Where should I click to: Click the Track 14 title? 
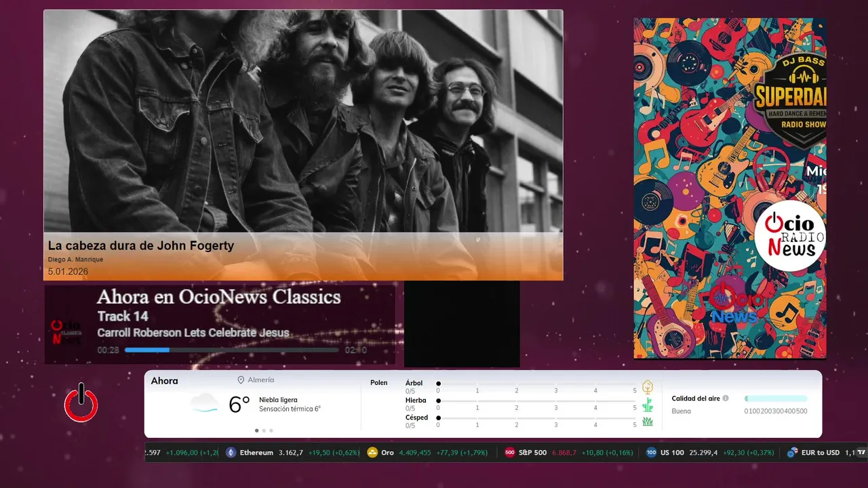[123, 317]
